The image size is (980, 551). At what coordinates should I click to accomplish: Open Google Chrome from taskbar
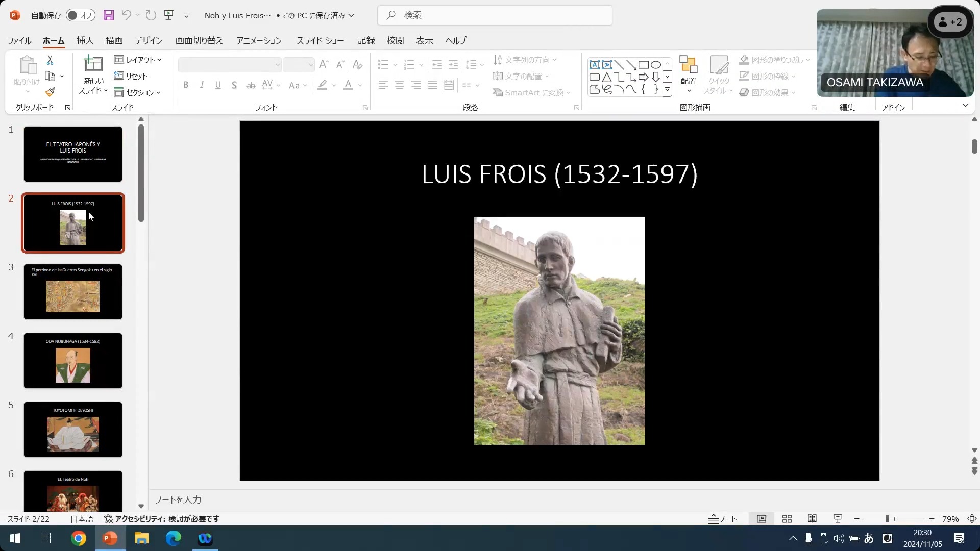[79, 538]
